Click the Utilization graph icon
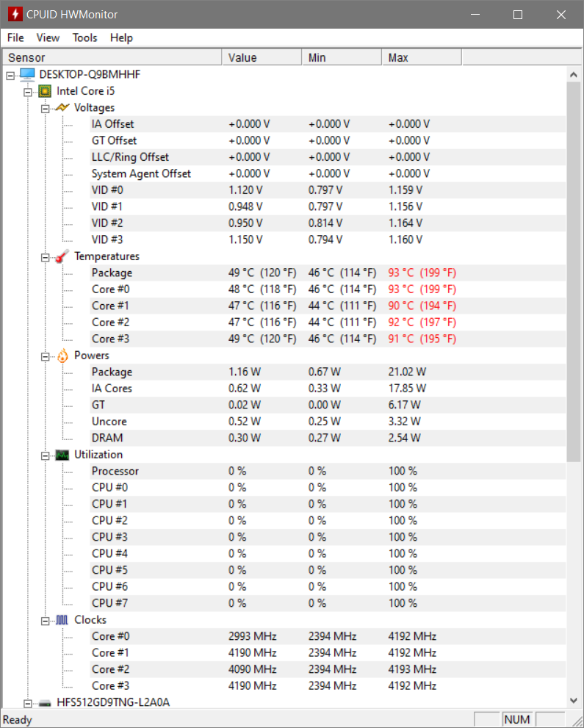This screenshot has height=728, width=584. pos(62,455)
